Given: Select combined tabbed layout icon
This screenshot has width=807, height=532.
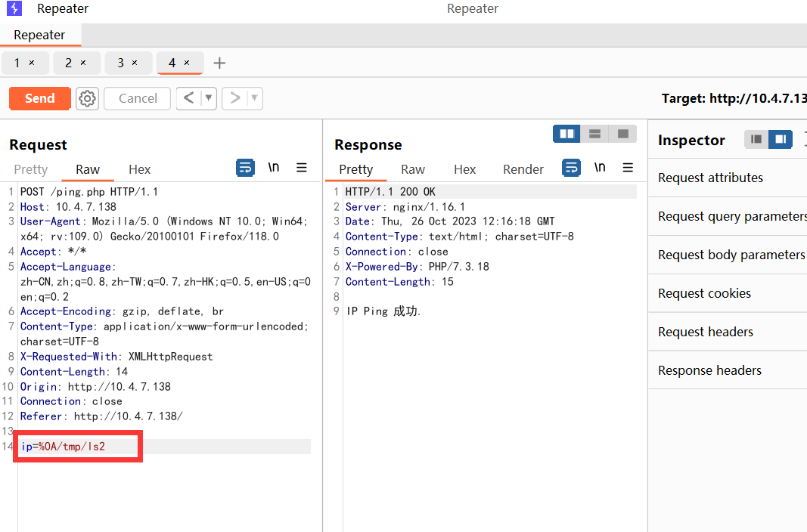Looking at the screenshot, I should click(622, 134).
